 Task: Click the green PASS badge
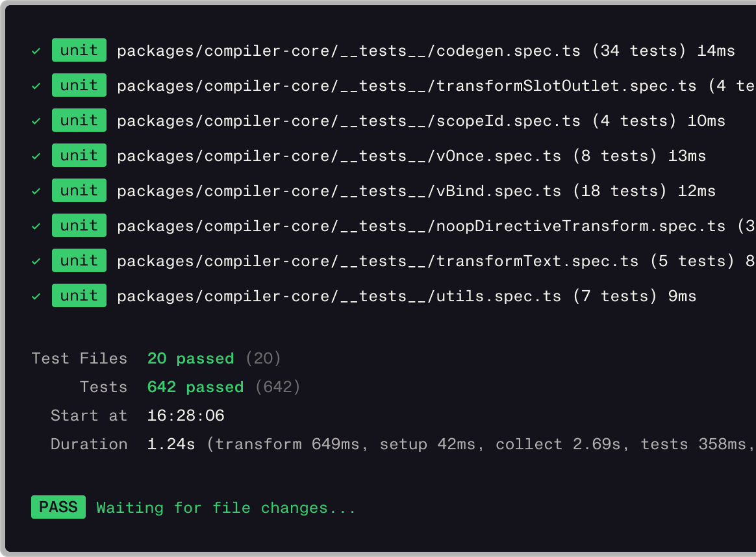click(58, 507)
